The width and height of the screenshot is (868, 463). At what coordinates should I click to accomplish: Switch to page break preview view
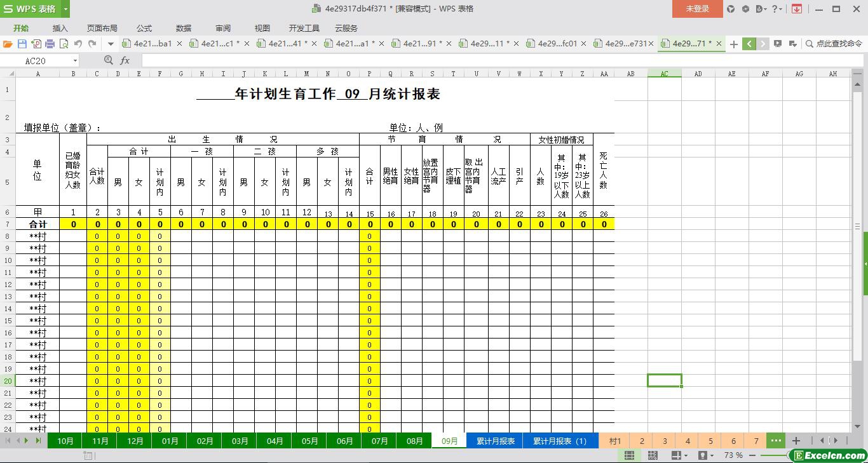click(653, 455)
